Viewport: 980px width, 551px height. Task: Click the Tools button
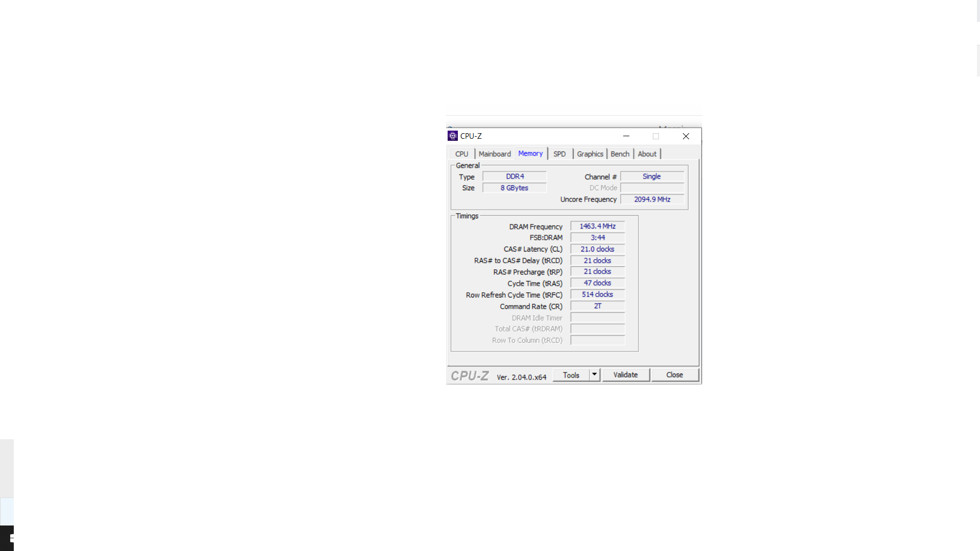point(571,375)
